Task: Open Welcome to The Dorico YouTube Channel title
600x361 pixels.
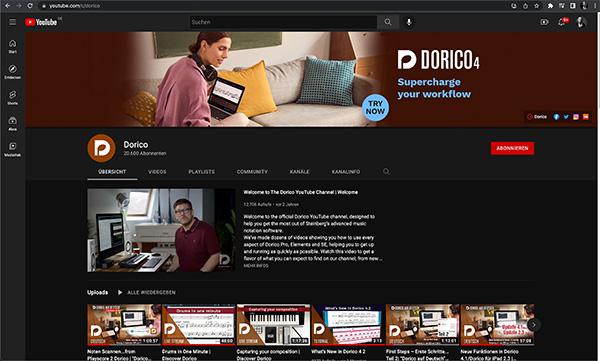Action: click(301, 192)
